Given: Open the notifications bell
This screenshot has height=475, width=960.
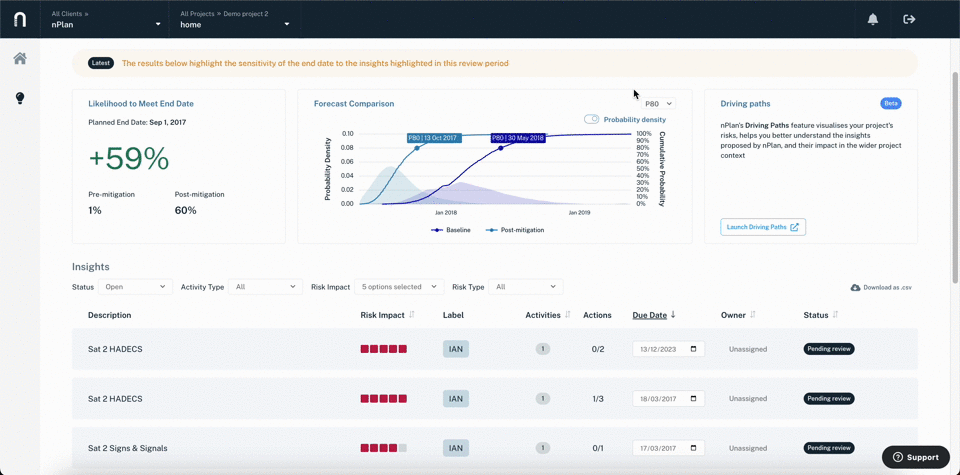Looking at the screenshot, I should click(873, 19).
